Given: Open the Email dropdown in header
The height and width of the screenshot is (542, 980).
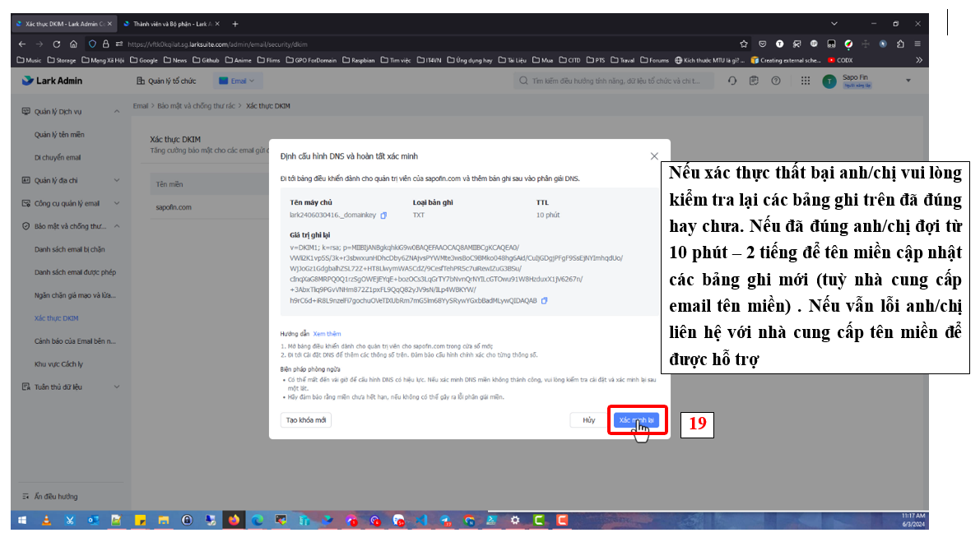Looking at the screenshot, I should click(238, 81).
